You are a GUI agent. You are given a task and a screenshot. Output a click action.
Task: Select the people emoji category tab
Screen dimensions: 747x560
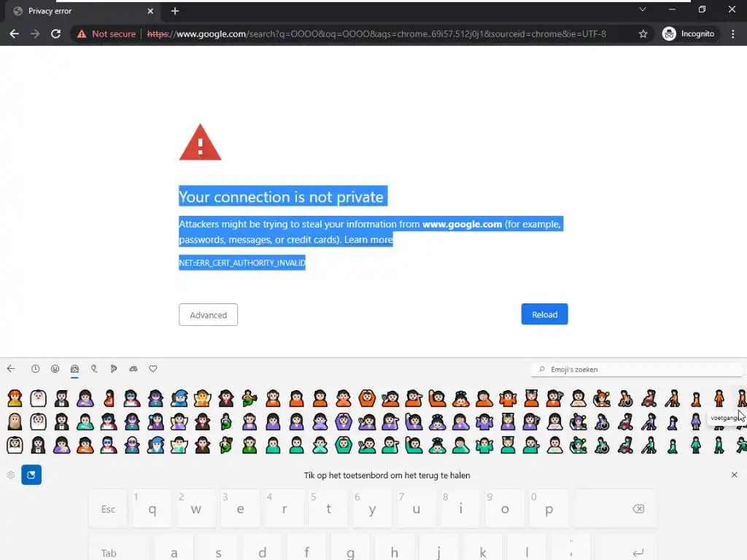pyautogui.click(x=75, y=368)
